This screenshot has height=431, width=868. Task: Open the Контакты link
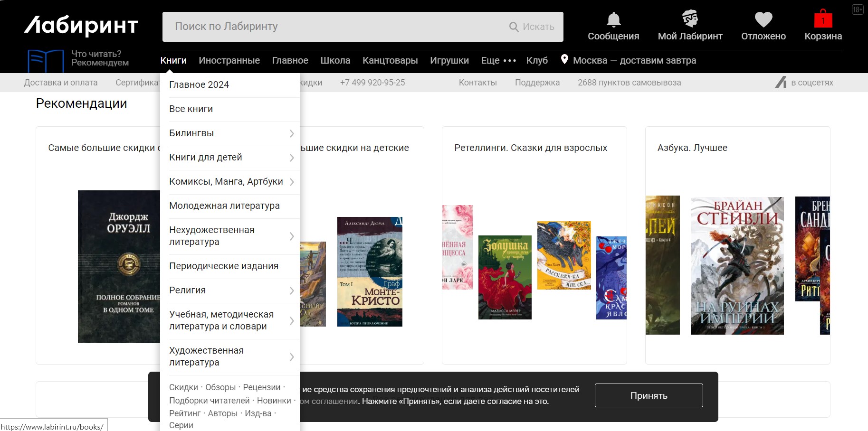(x=477, y=83)
